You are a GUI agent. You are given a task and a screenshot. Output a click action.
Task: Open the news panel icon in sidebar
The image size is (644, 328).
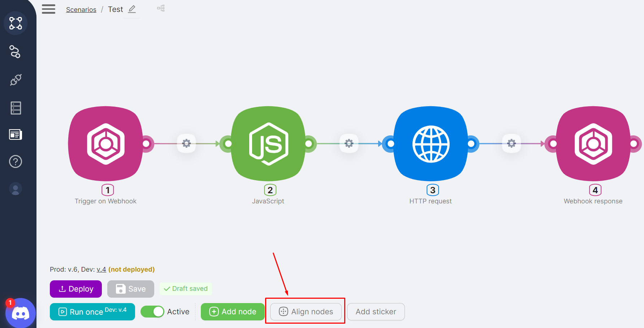15,134
